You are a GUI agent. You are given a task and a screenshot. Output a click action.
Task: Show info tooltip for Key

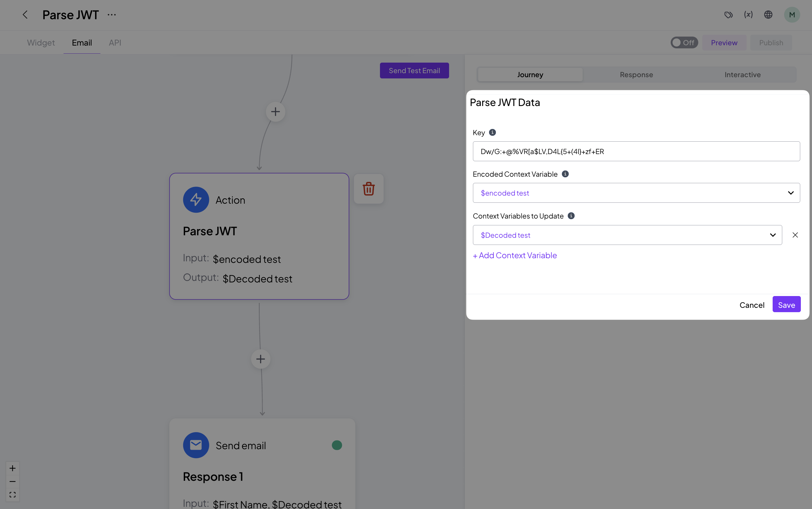point(492,132)
